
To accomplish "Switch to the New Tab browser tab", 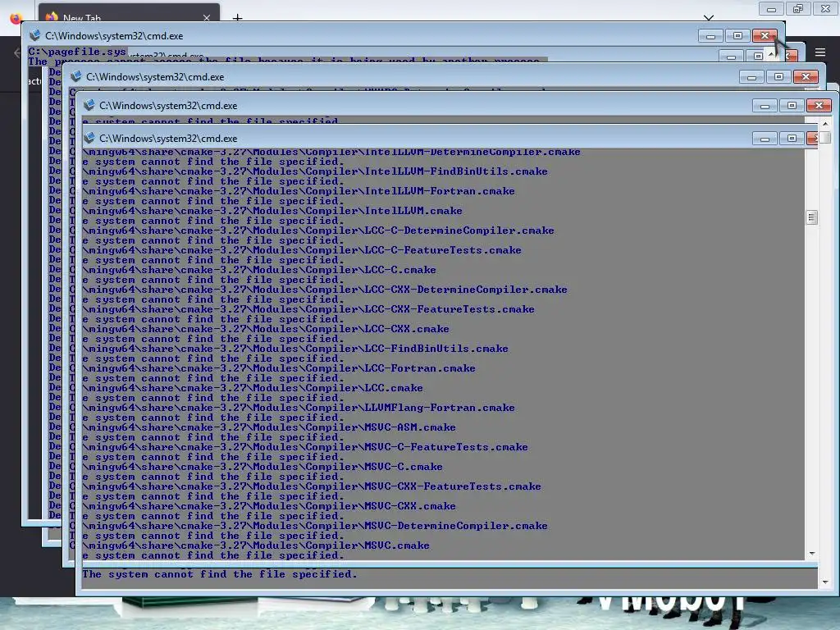I will pos(129,13).
